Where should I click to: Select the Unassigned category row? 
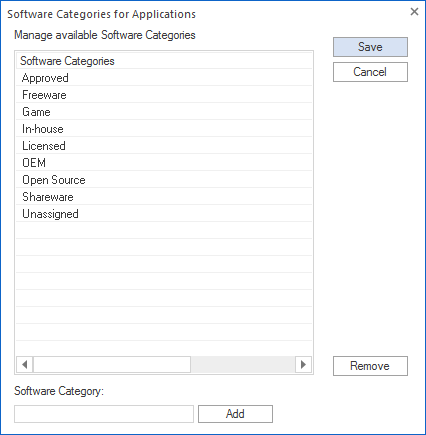(x=164, y=214)
